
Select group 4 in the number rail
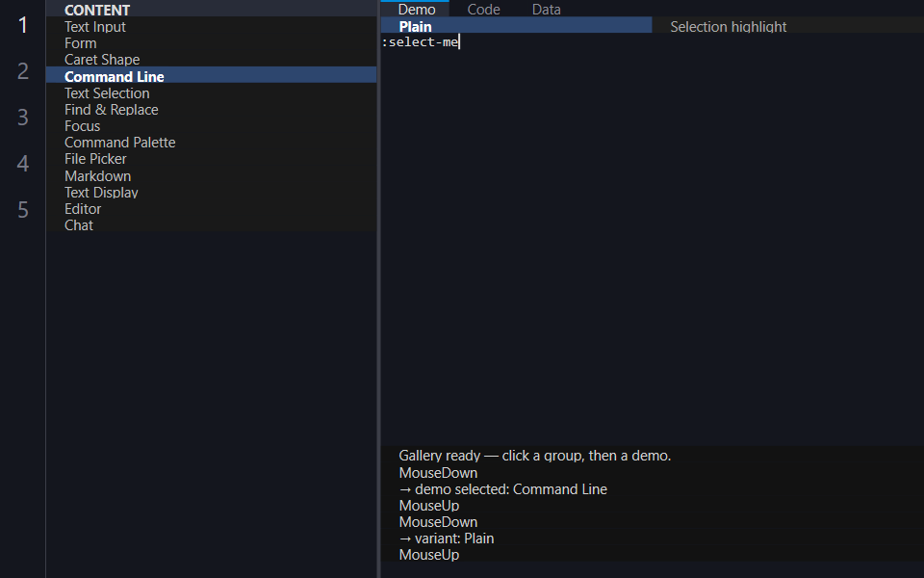22,164
